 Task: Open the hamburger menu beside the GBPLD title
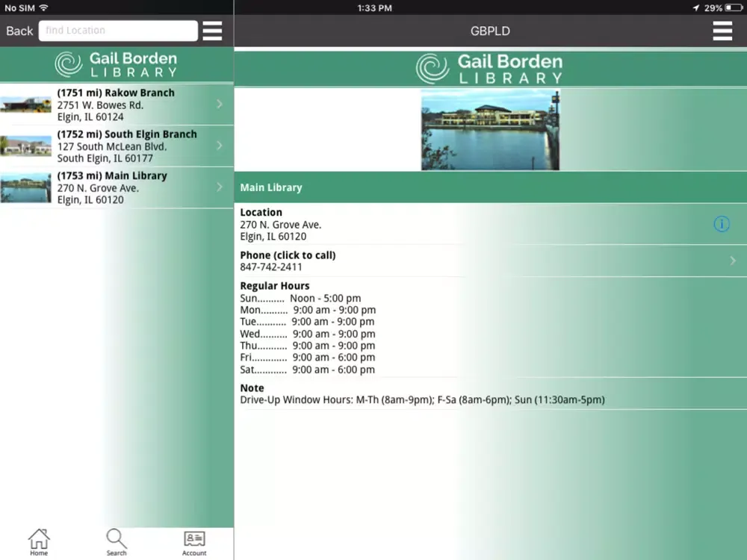pos(722,31)
